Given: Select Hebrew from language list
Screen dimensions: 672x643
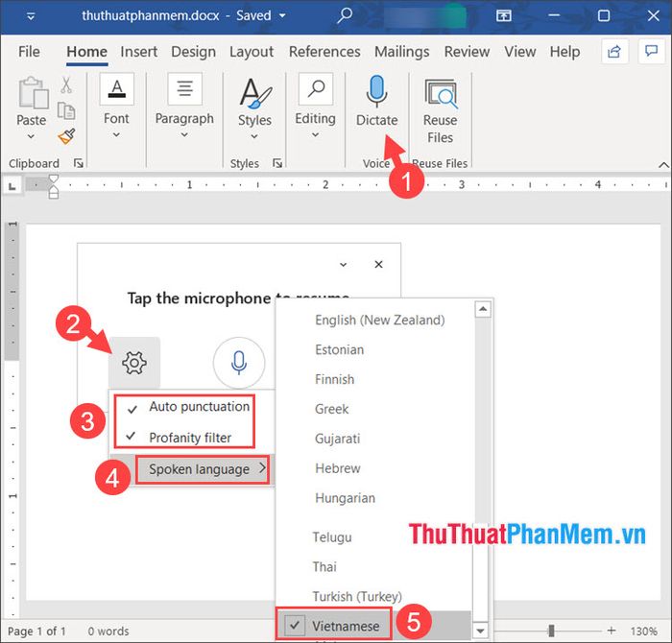Looking at the screenshot, I should tap(338, 468).
